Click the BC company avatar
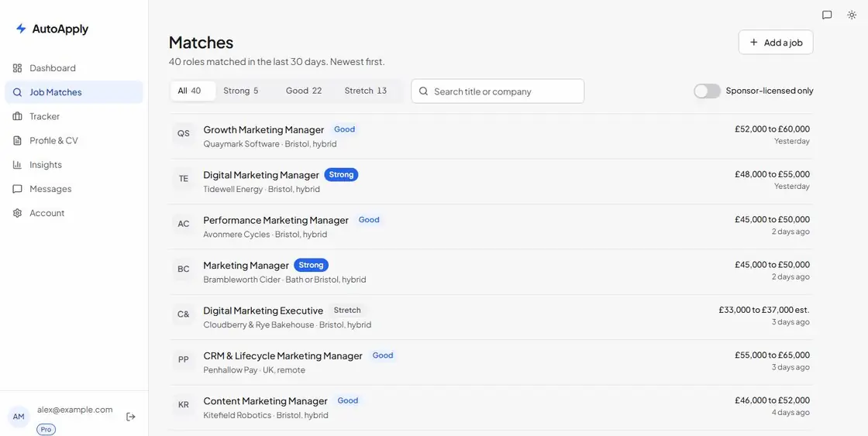The height and width of the screenshot is (436, 868). [x=183, y=269]
